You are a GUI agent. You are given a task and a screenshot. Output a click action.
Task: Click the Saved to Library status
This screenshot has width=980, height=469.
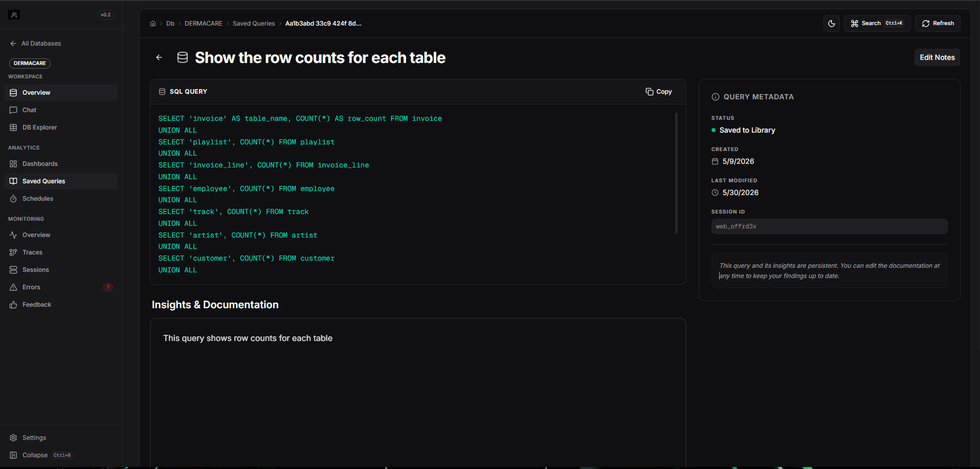pos(747,130)
